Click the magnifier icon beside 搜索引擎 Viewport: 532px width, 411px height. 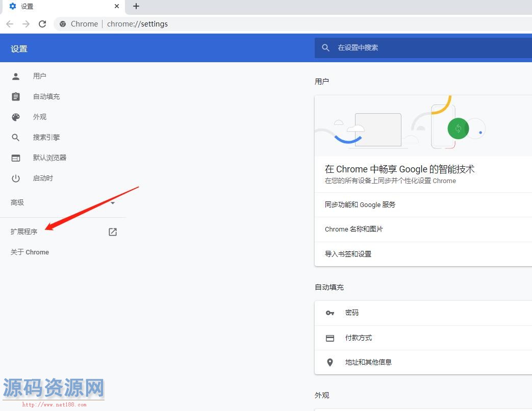[x=16, y=138]
